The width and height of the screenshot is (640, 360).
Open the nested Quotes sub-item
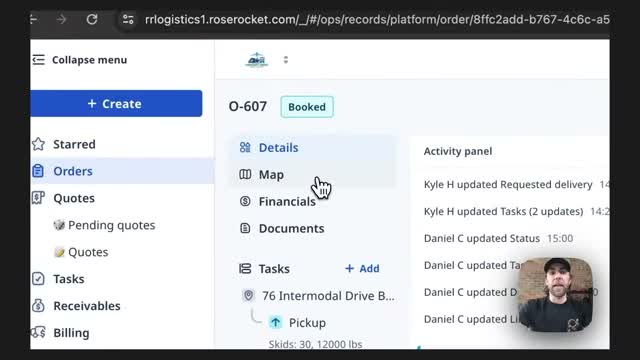[x=88, y=252]
